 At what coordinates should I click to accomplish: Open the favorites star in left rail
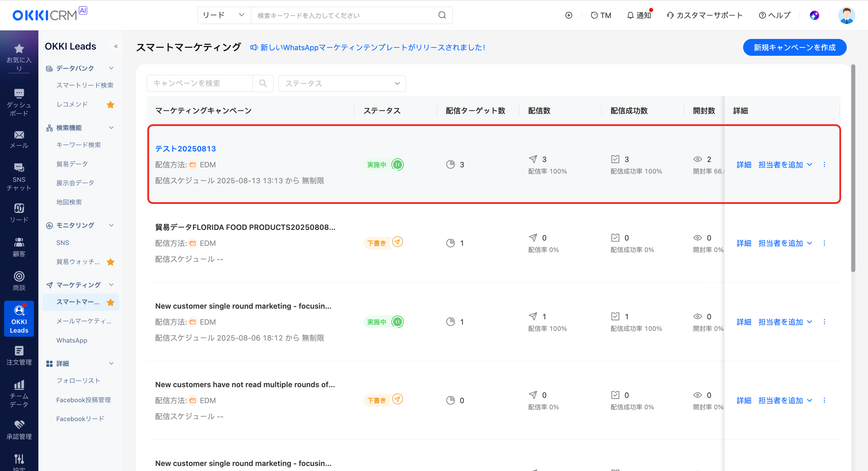[19, 57]
